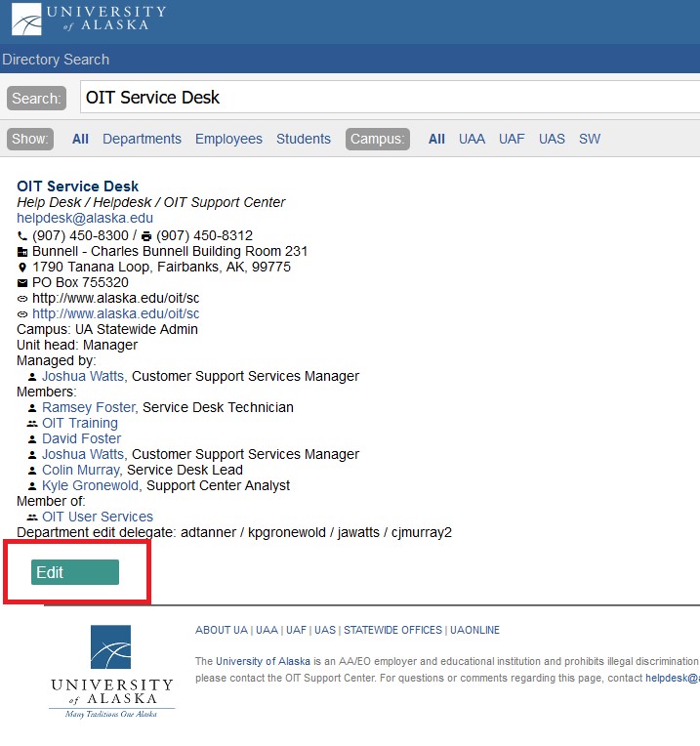Image resolution: width=700 pixels, height=746 pixels.
Task: Click the person icon beside Kyle Gronewold
Action: (x=32, y=486)
